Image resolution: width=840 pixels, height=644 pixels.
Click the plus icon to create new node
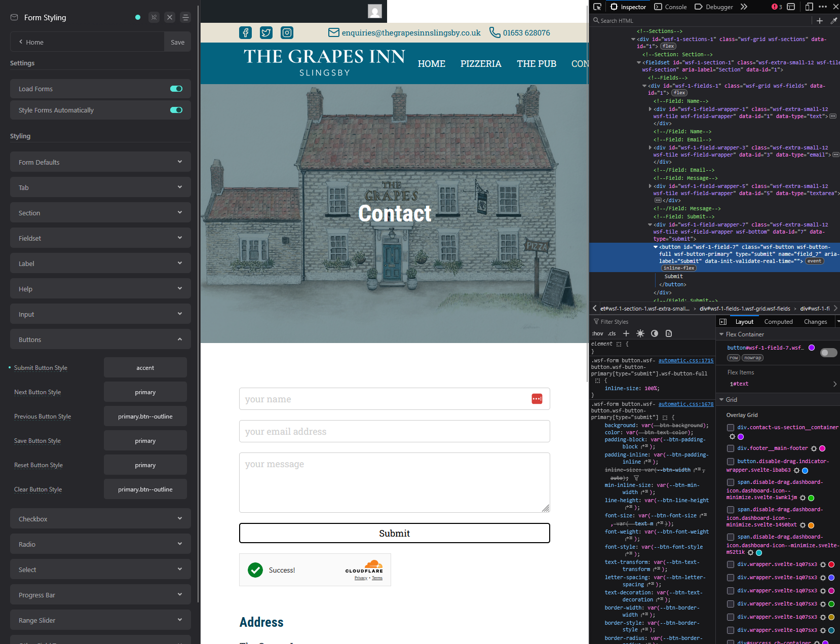[820, 21]
